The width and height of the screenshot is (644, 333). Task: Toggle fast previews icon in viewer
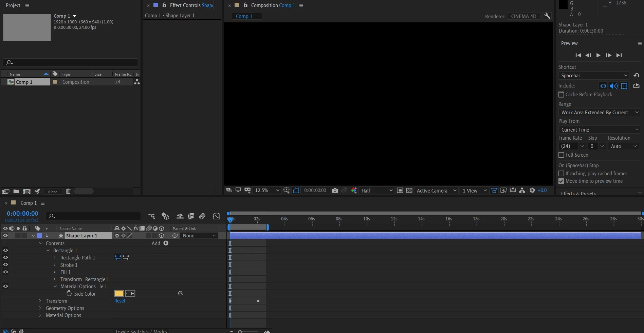[x=503, y=190]
